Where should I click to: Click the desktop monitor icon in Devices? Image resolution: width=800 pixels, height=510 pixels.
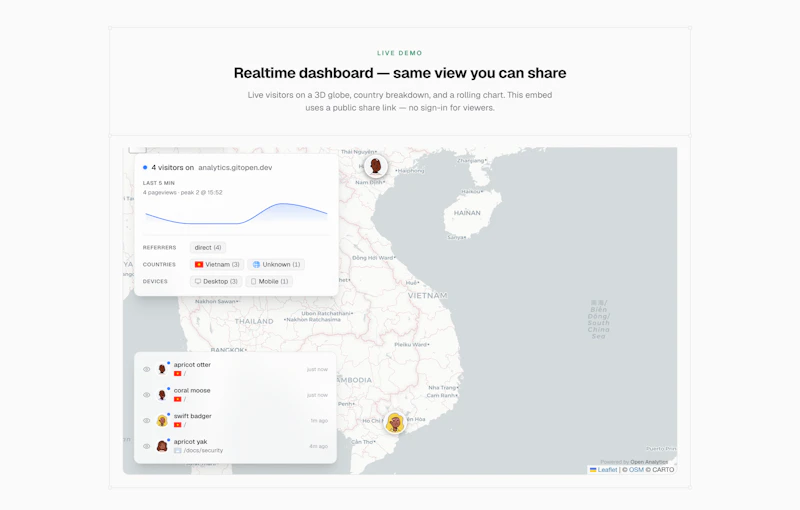[x=197, y=281]
